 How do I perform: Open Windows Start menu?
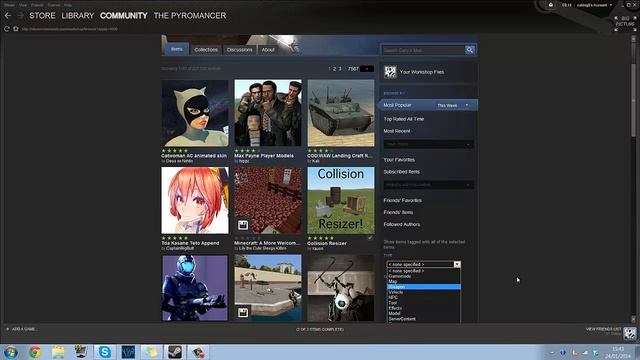[x=11, y=352]
